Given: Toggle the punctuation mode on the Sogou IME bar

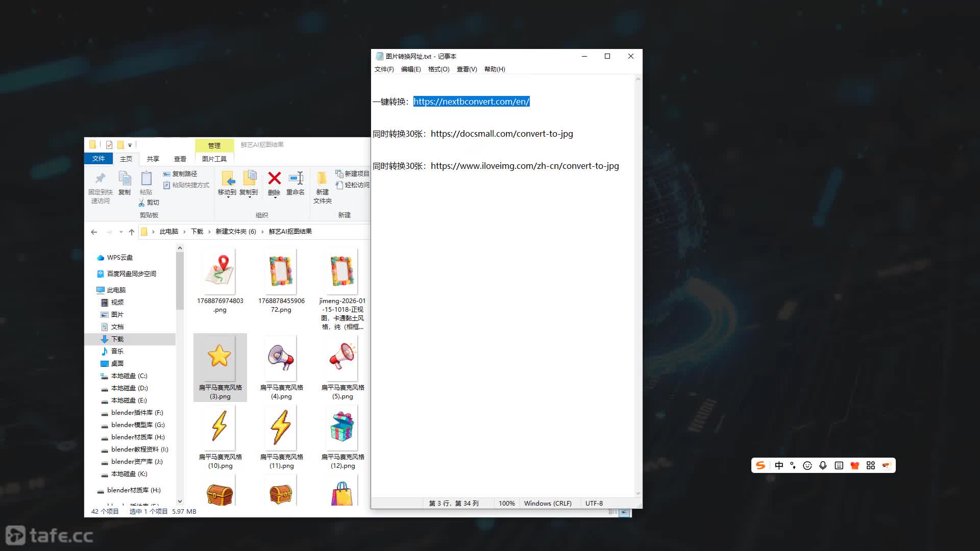Looking at the screenshot, I should [793, 465].
